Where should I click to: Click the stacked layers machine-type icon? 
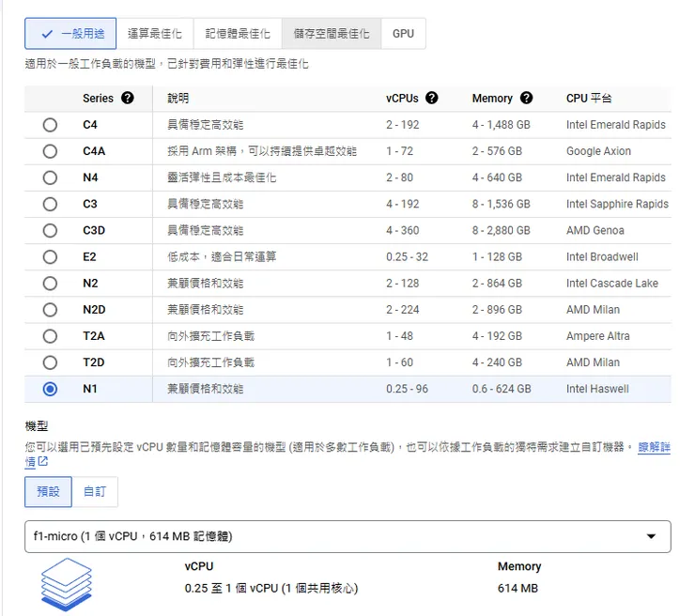pyautogui.click(x=67, y=584)
